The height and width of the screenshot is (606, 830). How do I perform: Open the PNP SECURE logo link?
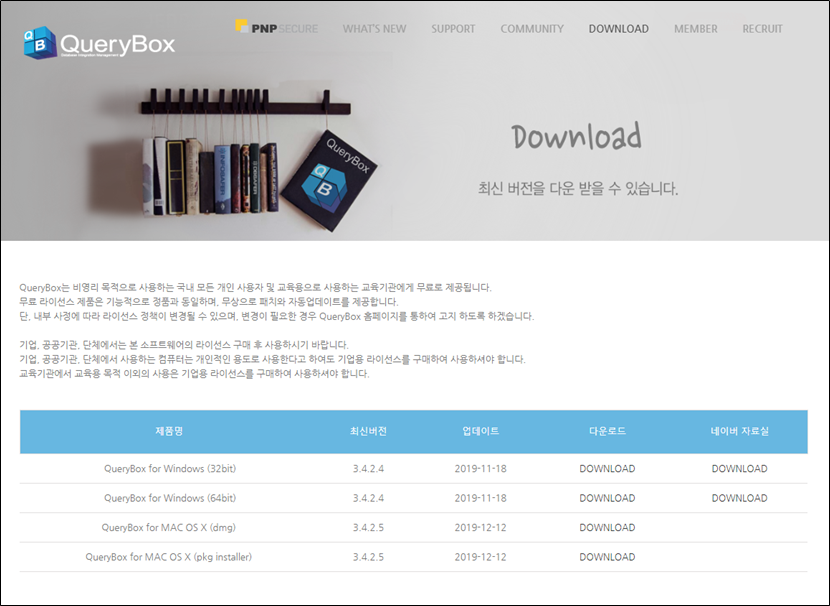tap(277, 27)
